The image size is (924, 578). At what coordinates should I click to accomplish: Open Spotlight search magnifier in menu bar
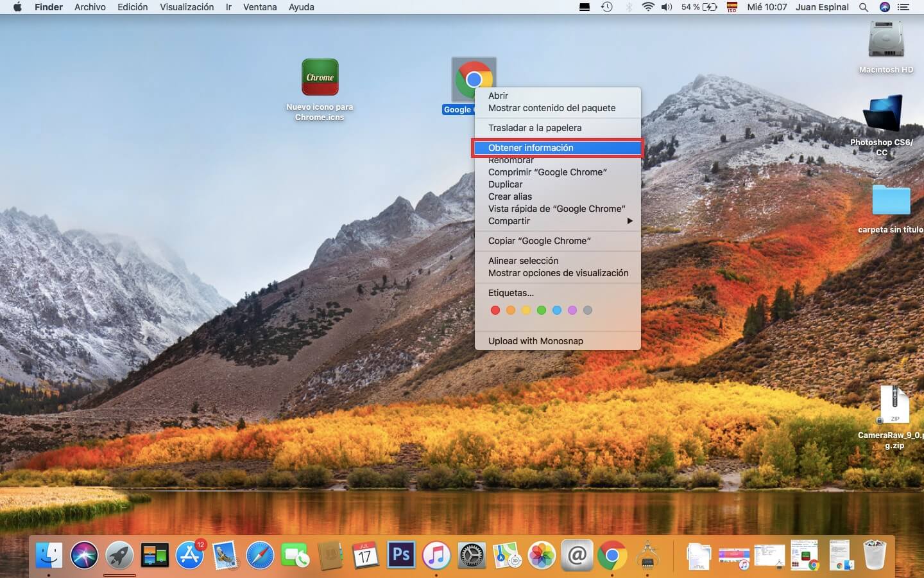tap(864, 7)
